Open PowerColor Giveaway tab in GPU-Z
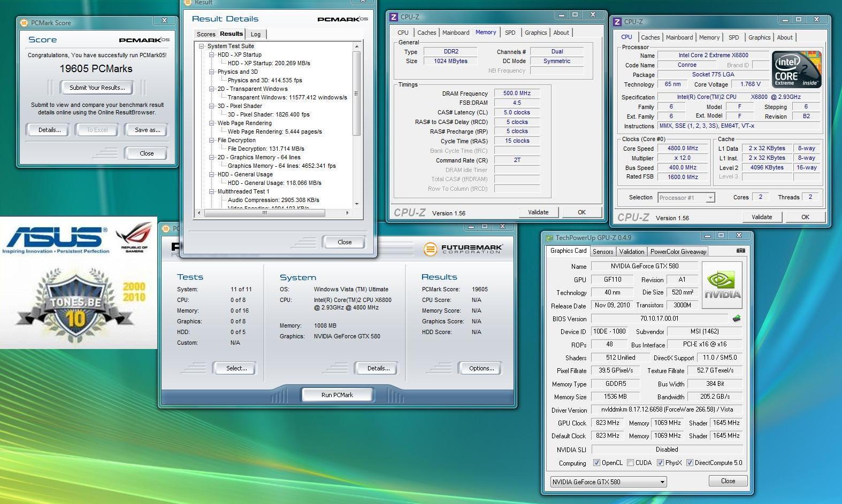 tap(678, 251)
